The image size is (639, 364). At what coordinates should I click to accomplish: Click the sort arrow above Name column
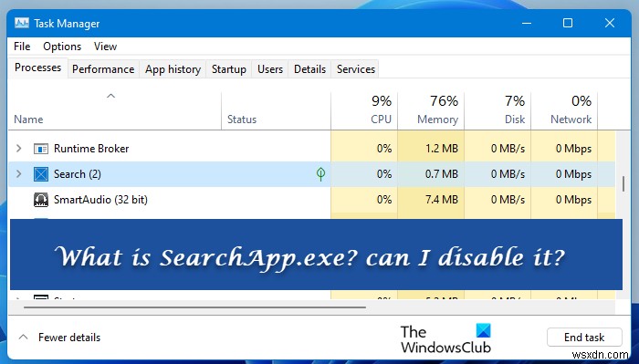tap(110, 96)
